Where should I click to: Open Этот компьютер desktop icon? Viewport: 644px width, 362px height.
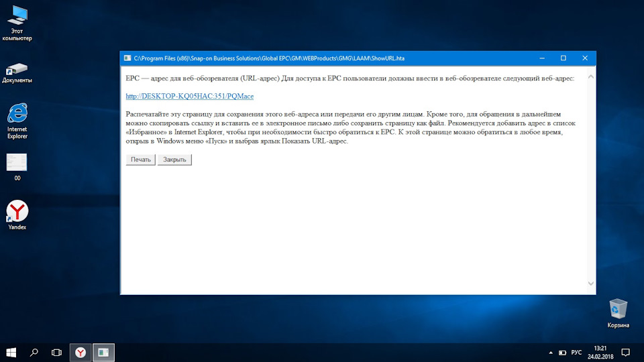pyautogui.click(x=17, y=23)
